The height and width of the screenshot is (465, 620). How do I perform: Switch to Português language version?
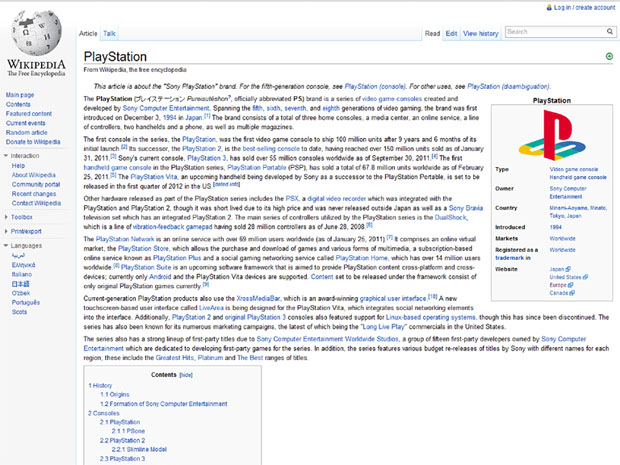pos(26,302)
